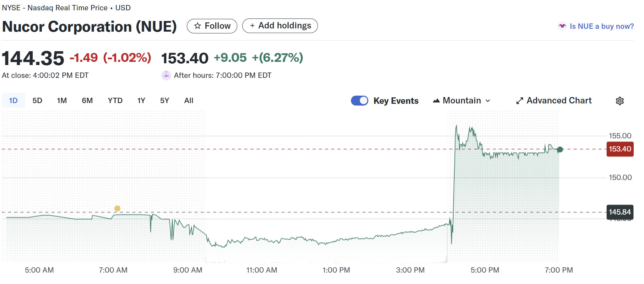View the 5Y price history
Screen dimensions: 644x284
pyautogui.click(x=164, y=101)
